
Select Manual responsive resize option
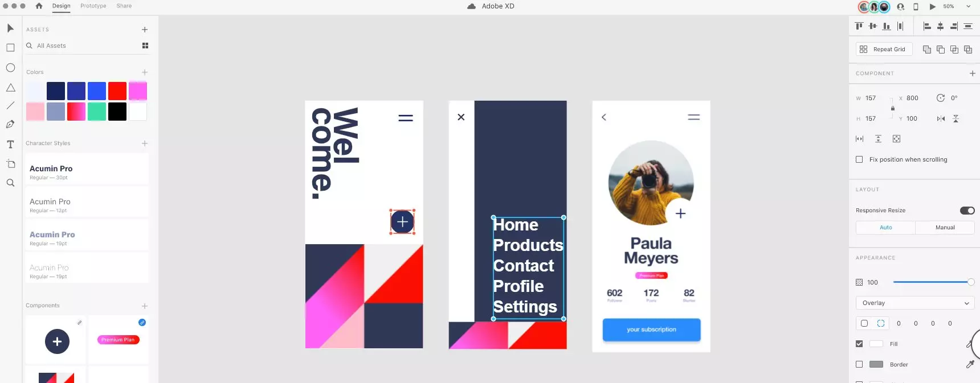[x=945, y=228]
